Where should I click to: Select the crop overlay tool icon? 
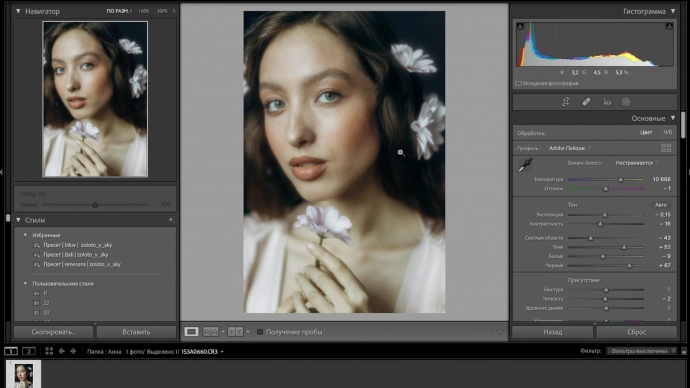coord(565,102)
